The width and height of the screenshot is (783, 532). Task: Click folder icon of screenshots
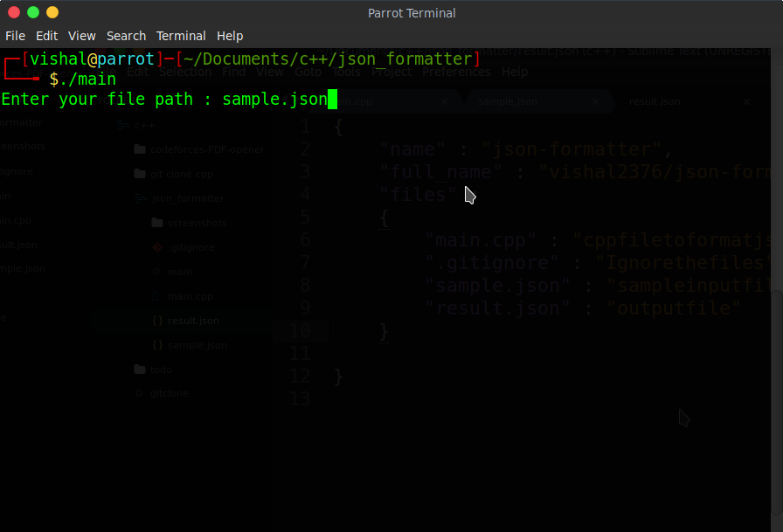(157, 223)
